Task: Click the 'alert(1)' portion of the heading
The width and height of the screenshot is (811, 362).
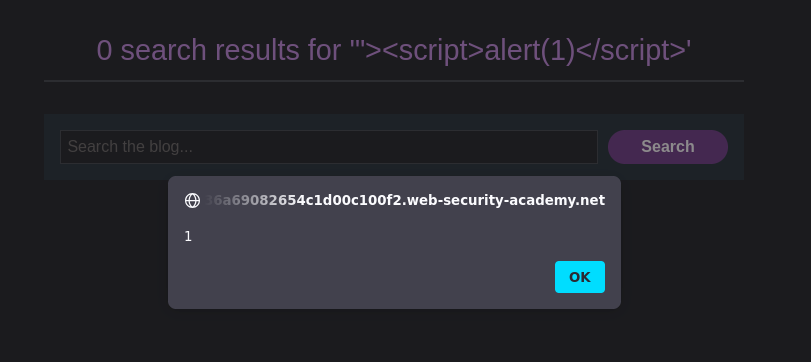Action: point(530,51)
